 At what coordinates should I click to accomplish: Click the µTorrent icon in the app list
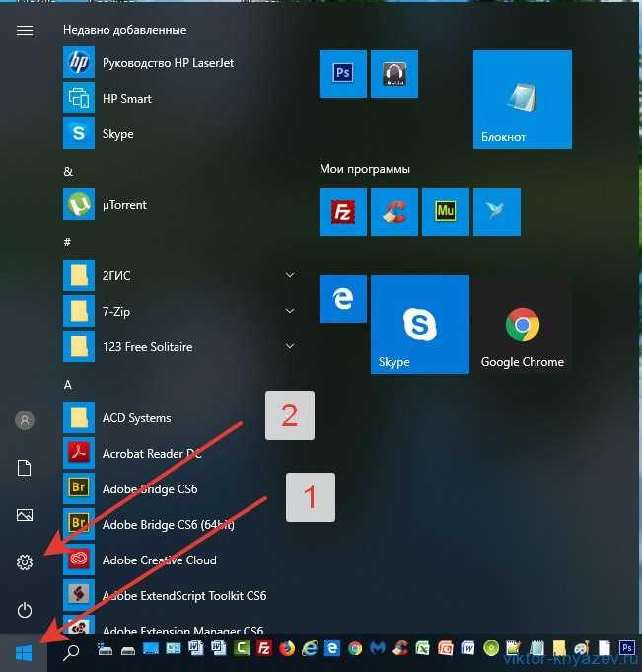click(x=79, y=204)
